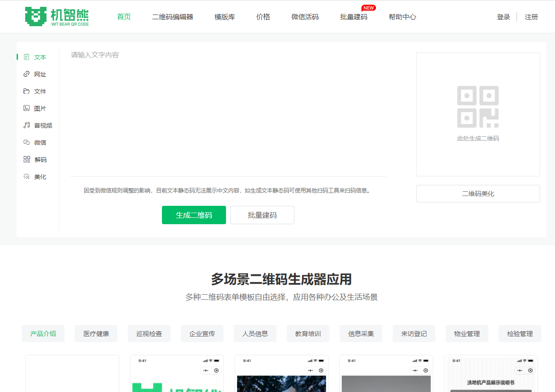Click the green 生成二维码 button
This screenshot has height=392, width=555.
tap(194, 215)
